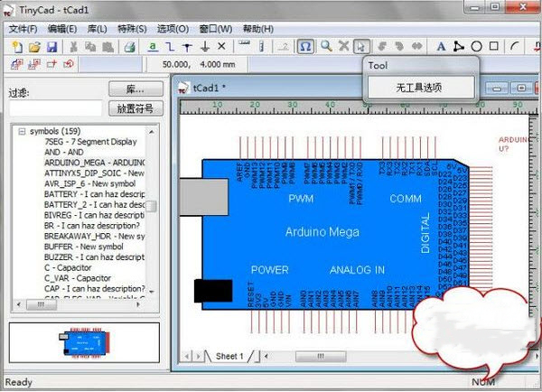
Task: Open the 文件(F) menu
Action: coord(23,29)
